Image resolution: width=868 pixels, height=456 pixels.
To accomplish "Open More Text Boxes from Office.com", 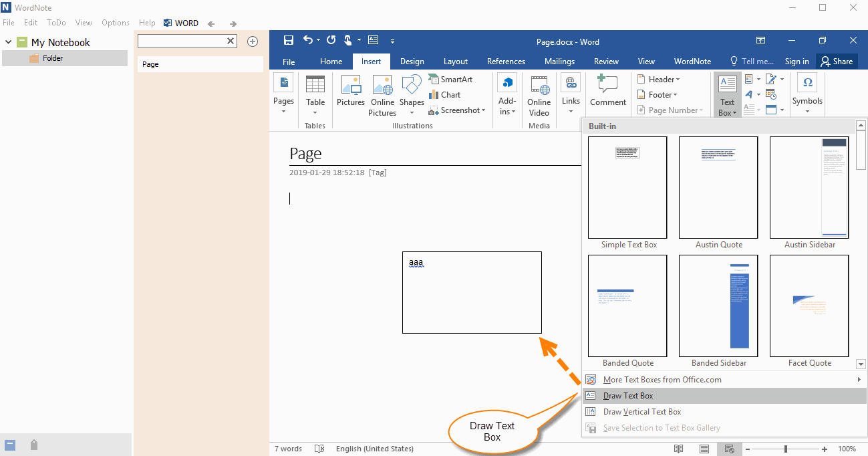I will [662, 379].
